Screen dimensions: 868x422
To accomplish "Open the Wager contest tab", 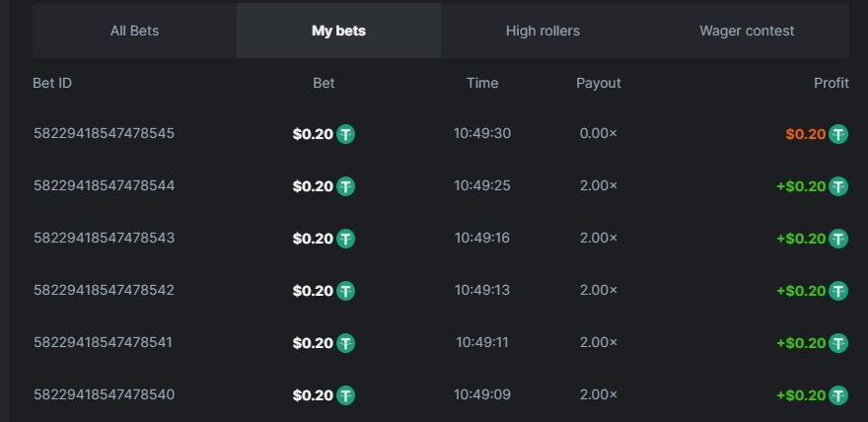I will [747, 31].
